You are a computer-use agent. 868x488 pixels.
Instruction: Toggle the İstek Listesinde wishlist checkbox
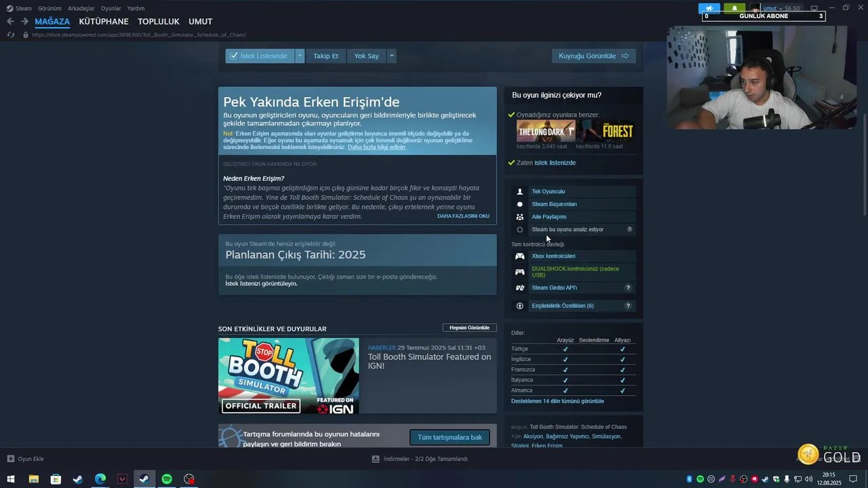233,56
